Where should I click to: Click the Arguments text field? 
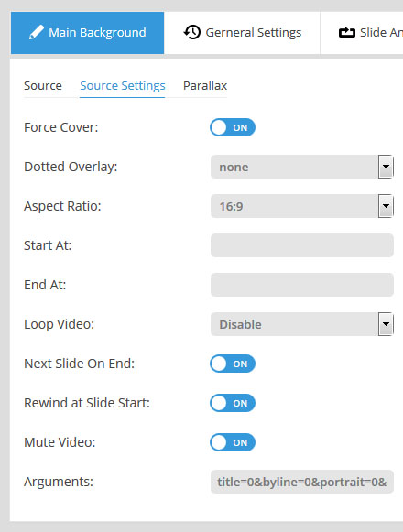pyautogui.click(x=302, y=482)
